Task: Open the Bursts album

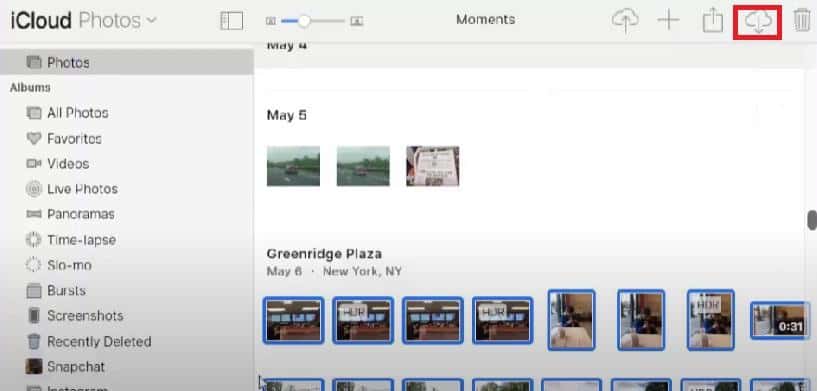Action: (x=66, y=290)
